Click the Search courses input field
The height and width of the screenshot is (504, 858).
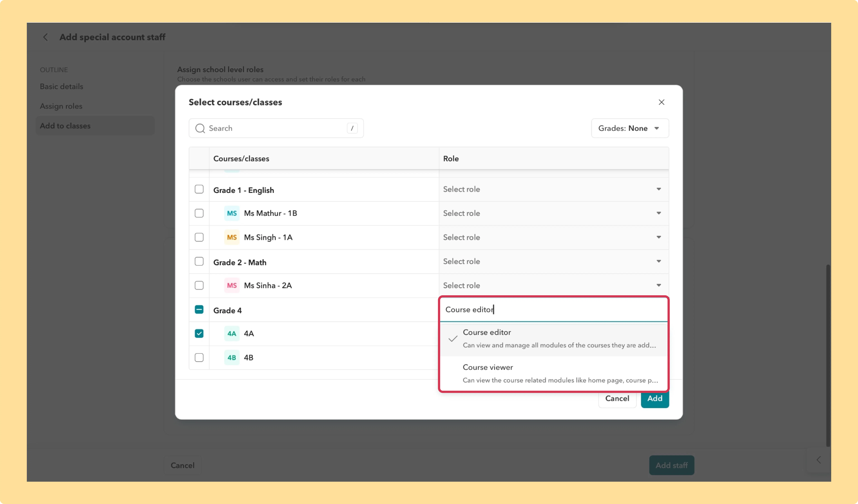pos(276,128)
